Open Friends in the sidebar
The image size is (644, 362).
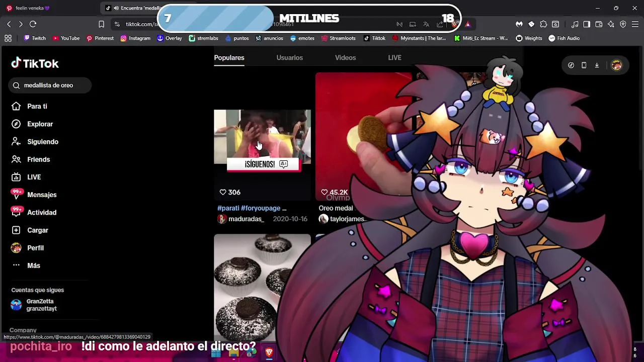click(31, 159)
